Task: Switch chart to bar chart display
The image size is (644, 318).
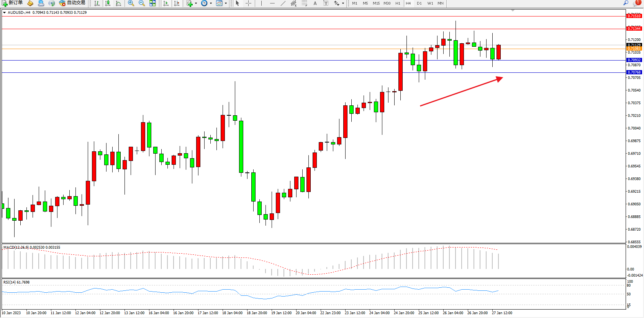Action: pos(97,3)
